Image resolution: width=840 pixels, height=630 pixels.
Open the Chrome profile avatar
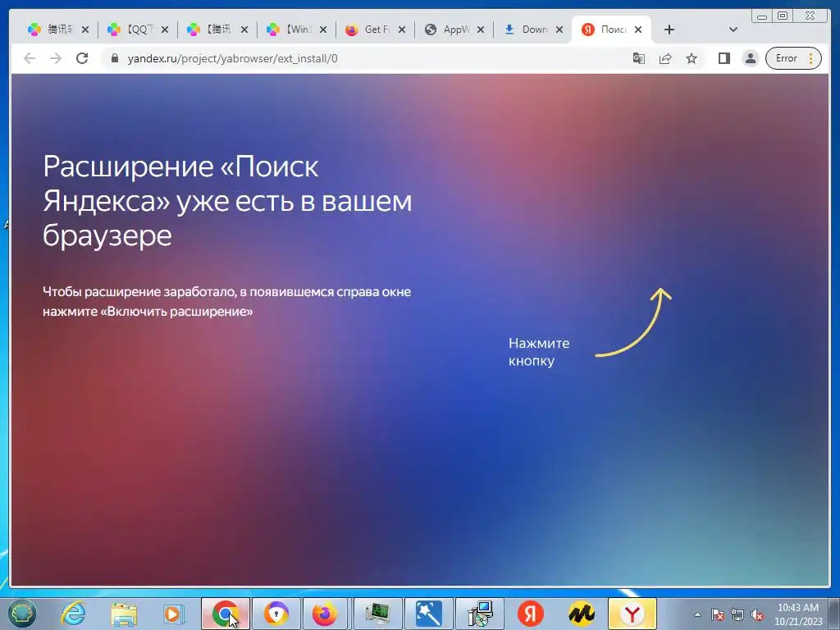751,58
